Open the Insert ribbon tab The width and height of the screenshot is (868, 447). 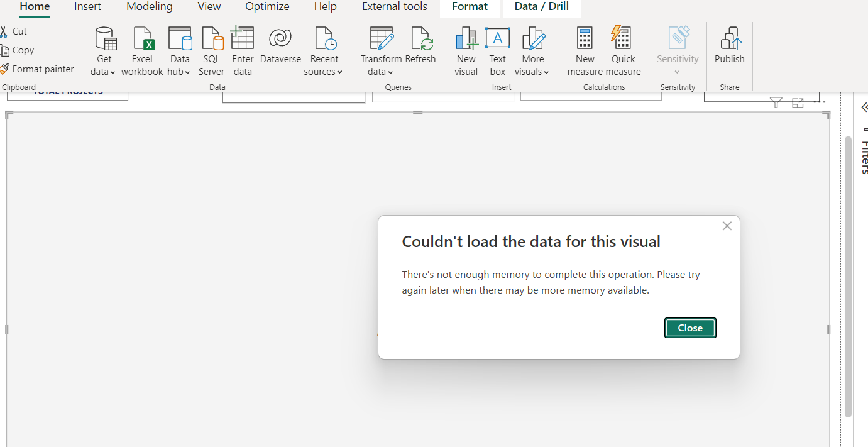(87, 7)
